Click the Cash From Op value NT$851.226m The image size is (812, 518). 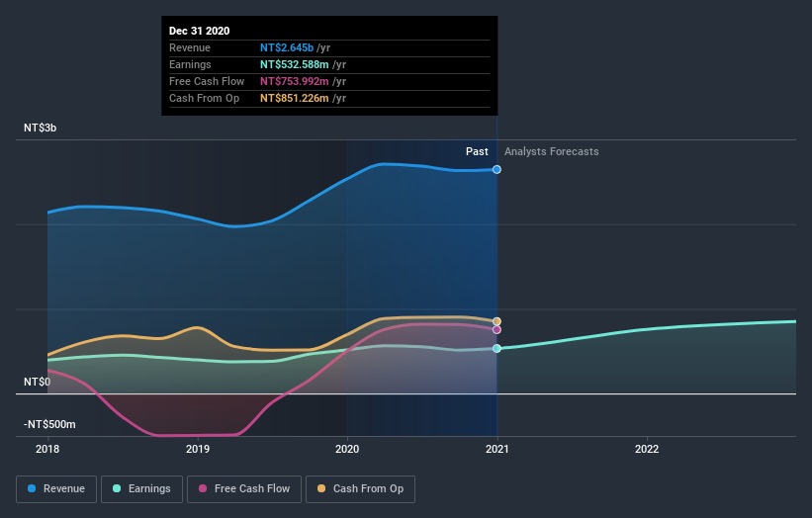pos(294,98)
